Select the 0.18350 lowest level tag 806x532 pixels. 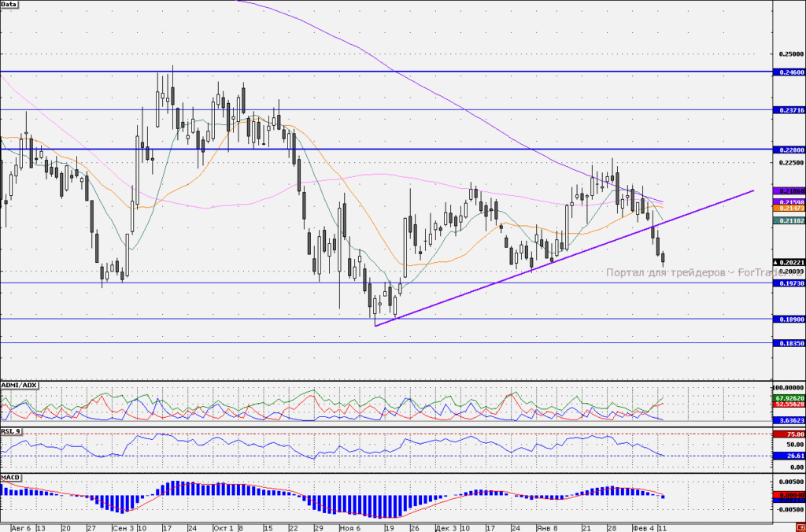pos(789,343)
